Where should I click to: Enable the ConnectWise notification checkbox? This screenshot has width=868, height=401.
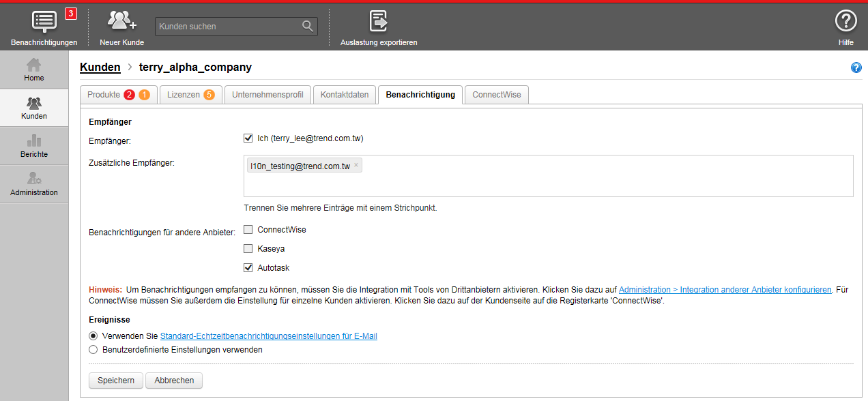248,230
